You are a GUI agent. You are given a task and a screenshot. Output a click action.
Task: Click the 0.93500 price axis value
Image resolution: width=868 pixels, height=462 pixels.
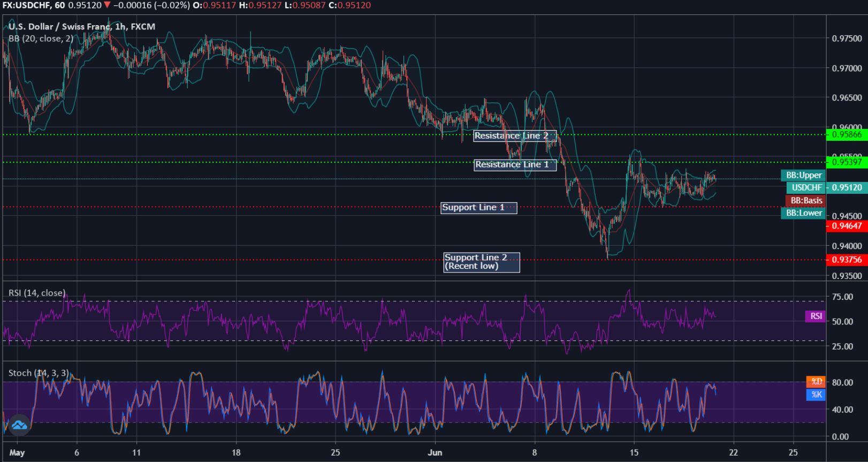tap(847, 276)
